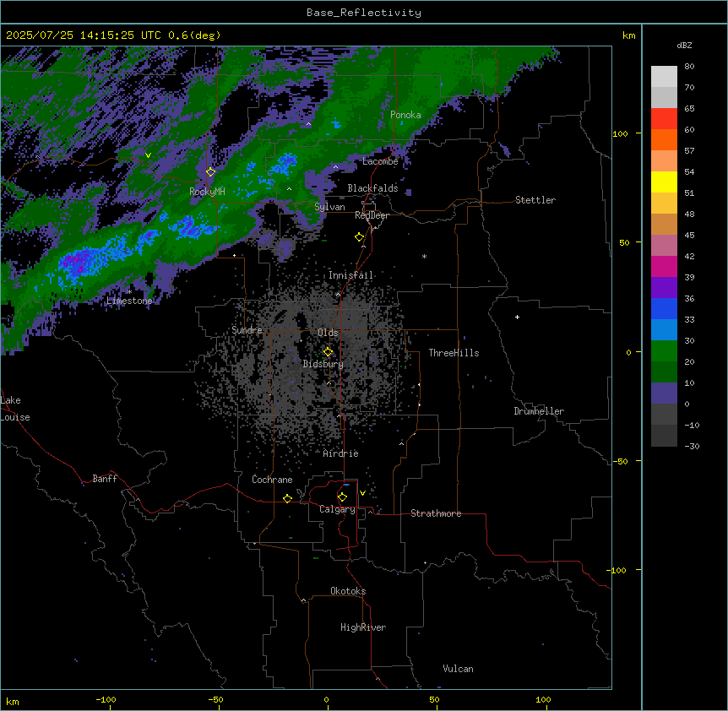This screenshot has height=711, width=728.
Task: Click the Strathmore city label
Action: [x=436, y=513]
